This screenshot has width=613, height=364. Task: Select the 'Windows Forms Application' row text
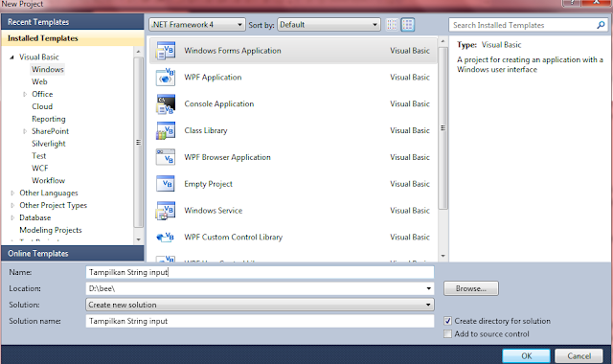[233, 51]
